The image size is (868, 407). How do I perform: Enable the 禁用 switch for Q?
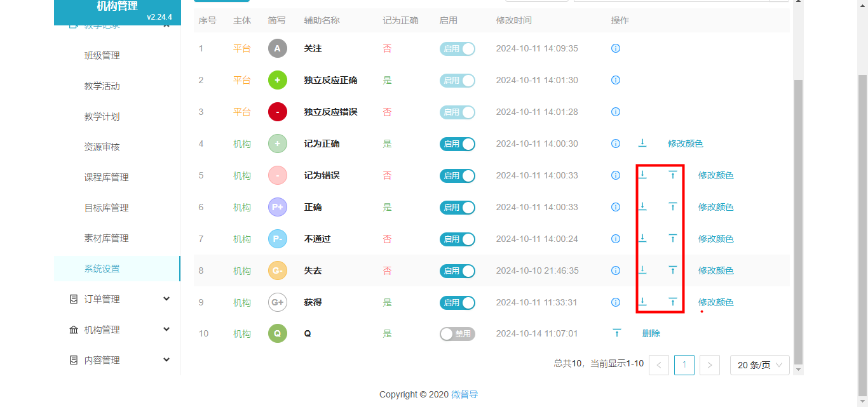tap(458, 334)
